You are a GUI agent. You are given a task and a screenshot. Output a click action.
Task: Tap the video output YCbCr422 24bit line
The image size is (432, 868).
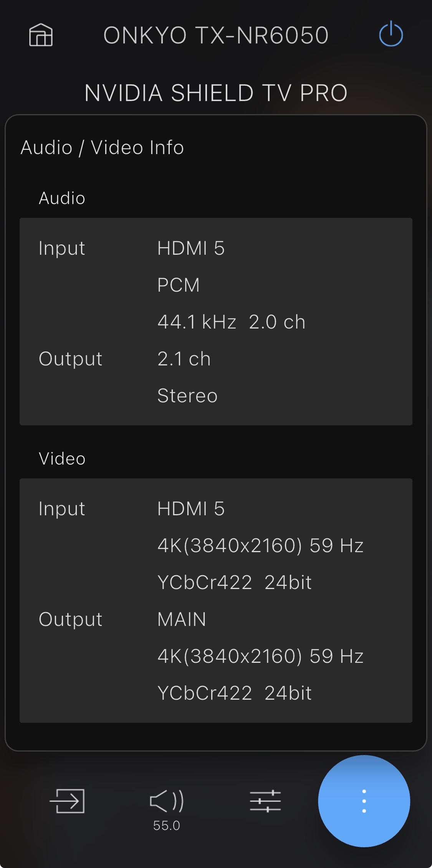click(234, 693)
